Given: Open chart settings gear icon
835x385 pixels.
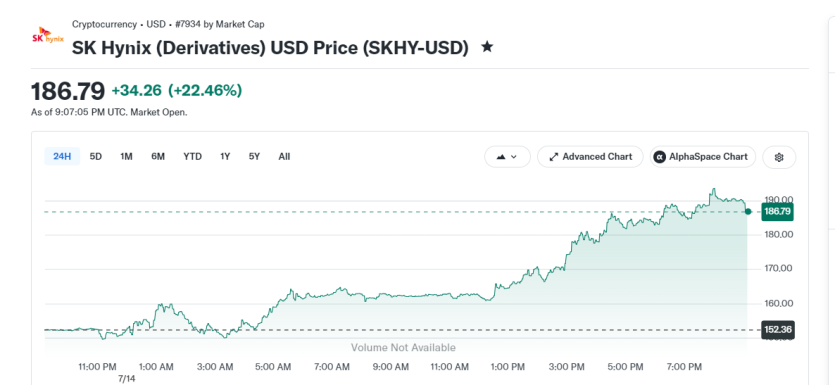Looking at the screenshot, I should tap(779, 157).
